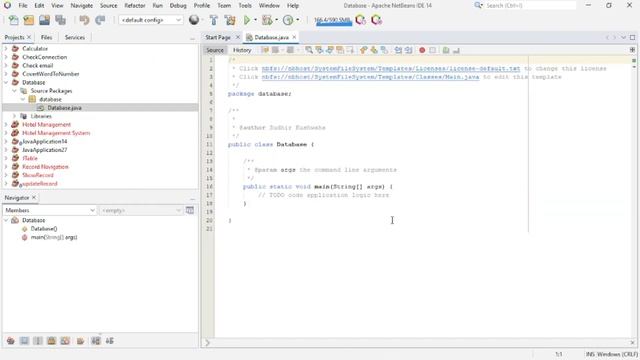
Task: Select Database.java in the Projects tree
Action: pos(64,108)
